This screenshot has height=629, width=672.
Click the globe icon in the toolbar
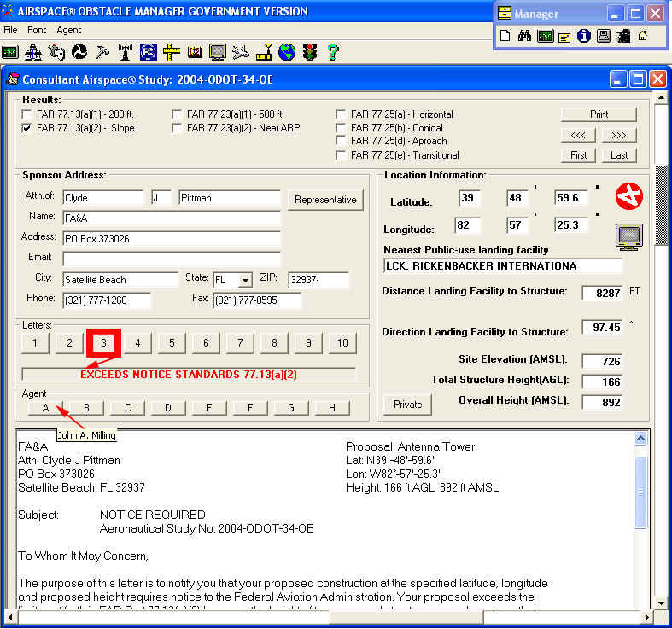coord(287,52)
